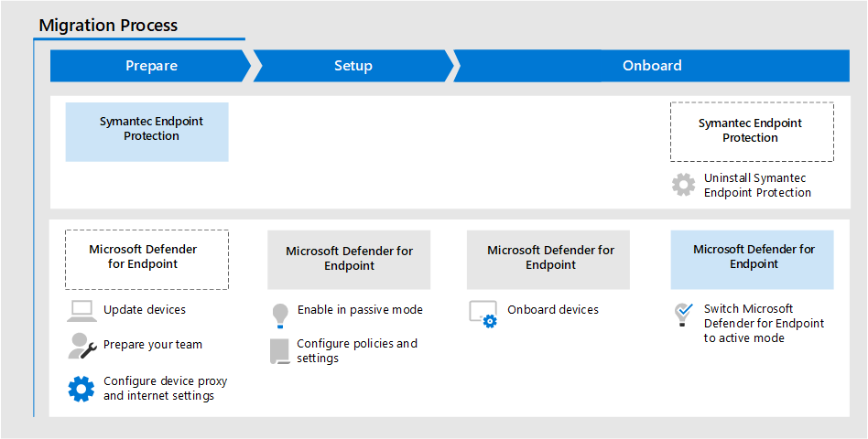Click the blue Symantec Endpoint Protection box
Screen dimensions: 868x439
pos(146,132)
